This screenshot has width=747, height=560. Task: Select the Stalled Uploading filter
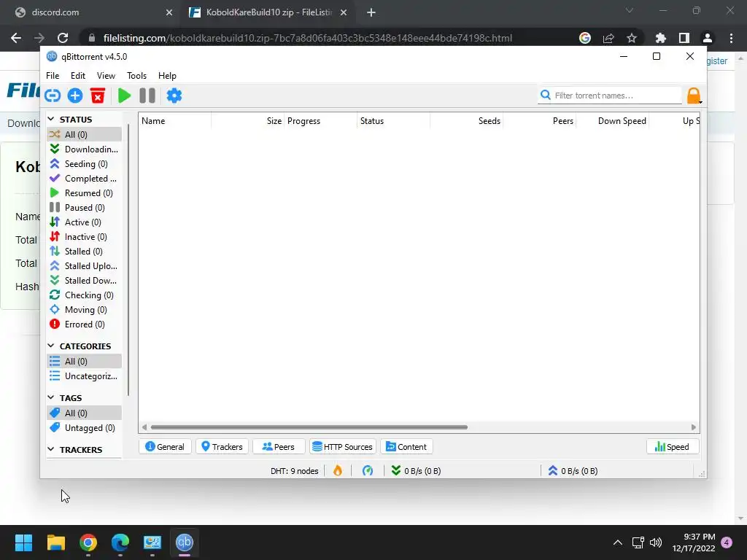pyautogui.click(x=85, y=266)
